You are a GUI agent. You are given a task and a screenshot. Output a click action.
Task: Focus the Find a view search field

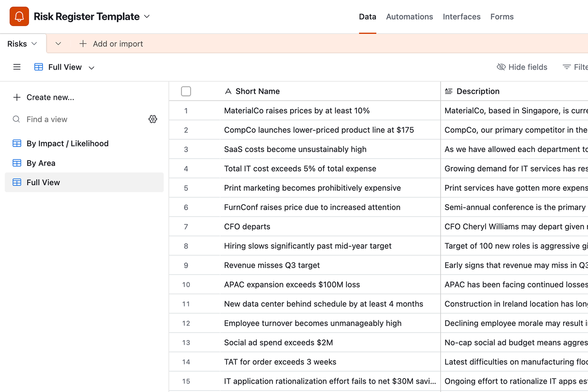tap(78, 119)
